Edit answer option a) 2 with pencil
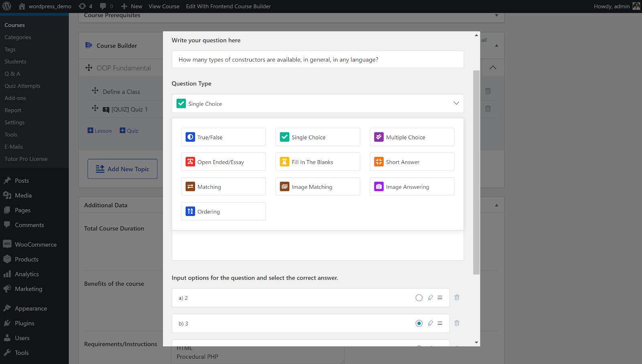This screenshot has width=642, height=364. coord(430,298)
